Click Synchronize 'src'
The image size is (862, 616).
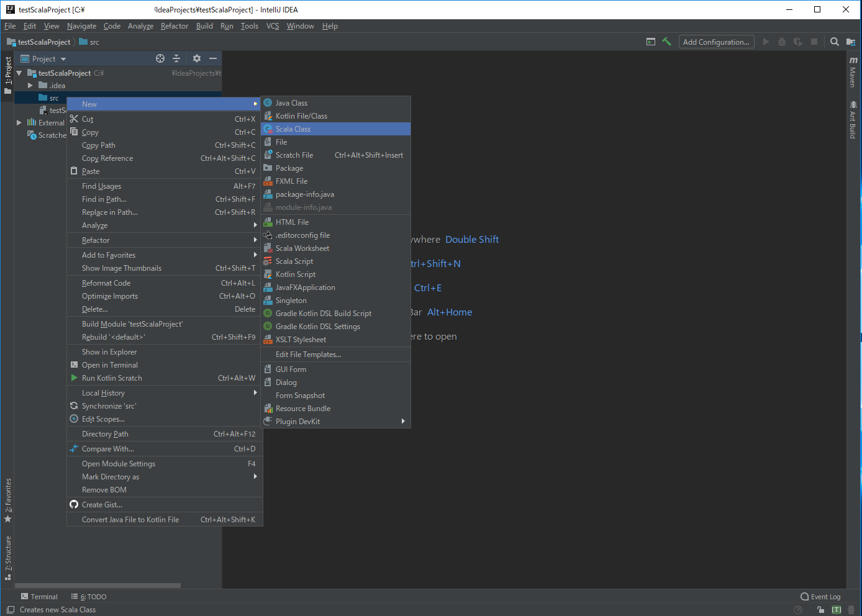tap(165, 406)
